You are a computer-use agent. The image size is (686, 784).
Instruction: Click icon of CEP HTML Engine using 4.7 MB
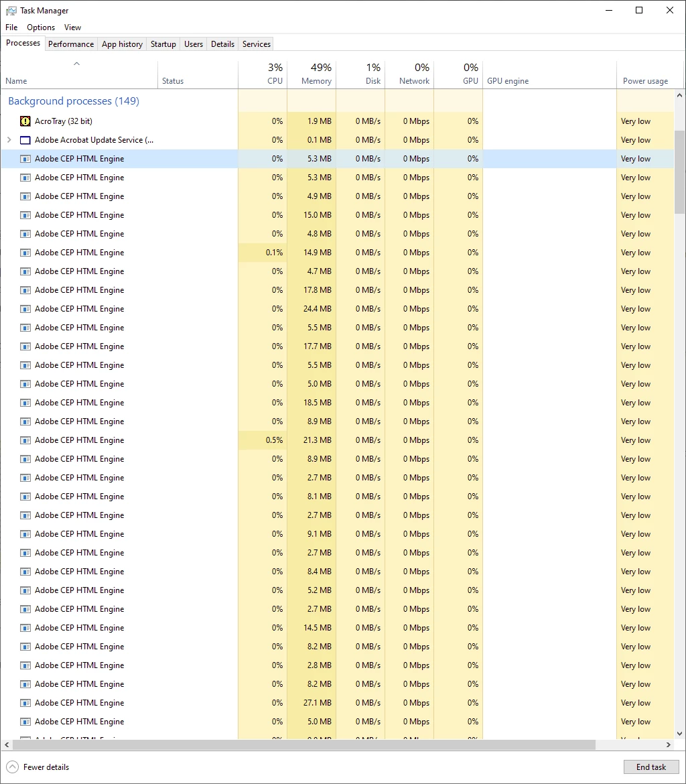click(25, 271)
